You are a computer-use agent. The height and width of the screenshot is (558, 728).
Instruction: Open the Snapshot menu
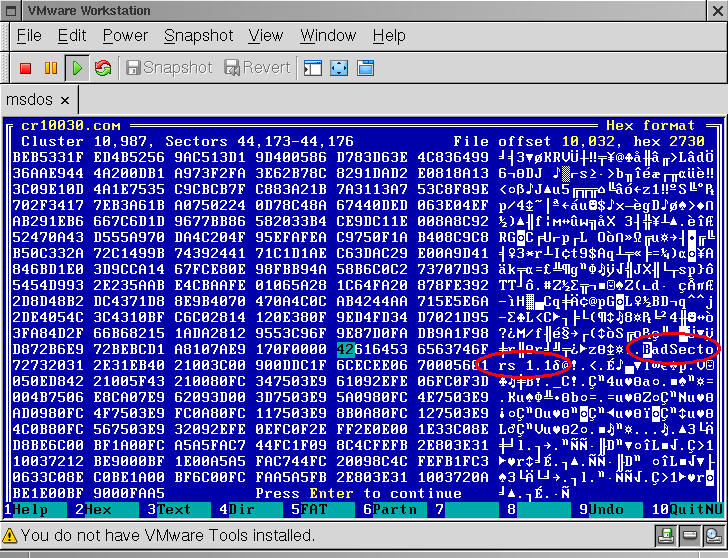198,35
